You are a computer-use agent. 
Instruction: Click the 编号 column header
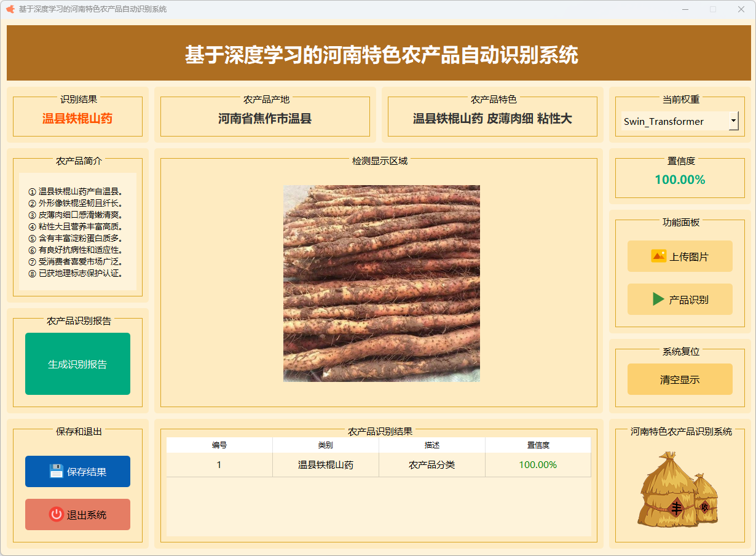219,445
